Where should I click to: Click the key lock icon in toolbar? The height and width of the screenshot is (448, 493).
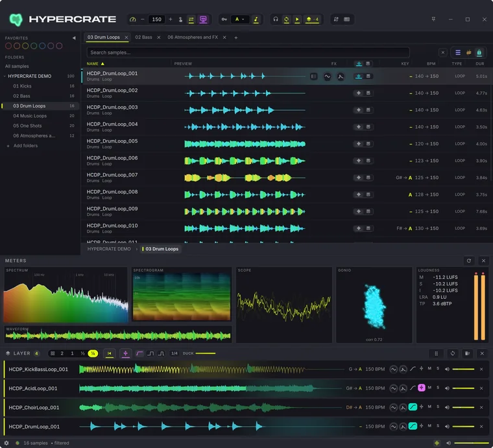(x=224, y=19)
